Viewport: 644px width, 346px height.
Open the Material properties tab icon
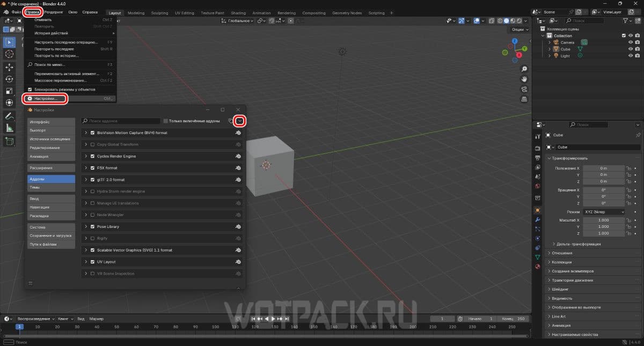point(537,267)
